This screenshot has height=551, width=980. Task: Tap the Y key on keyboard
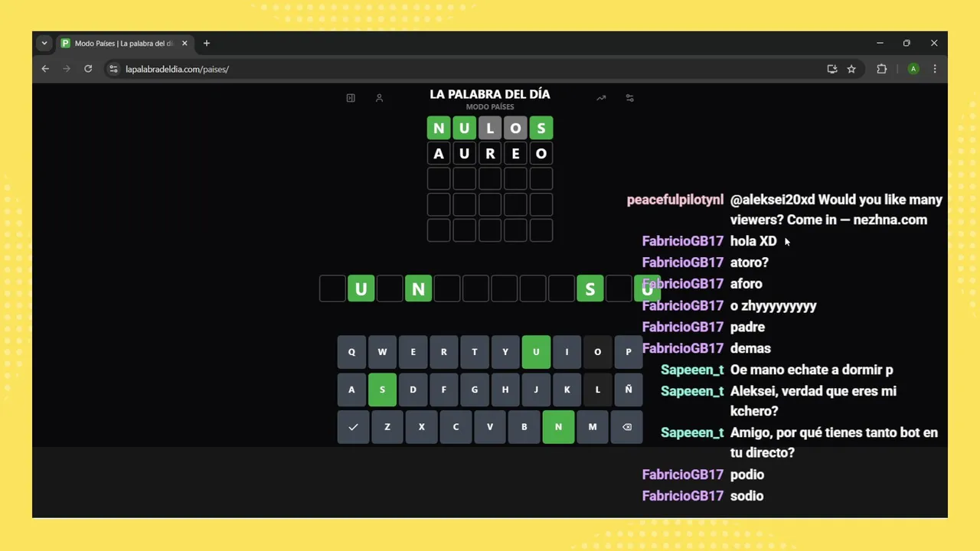click(x=505, y=352)
